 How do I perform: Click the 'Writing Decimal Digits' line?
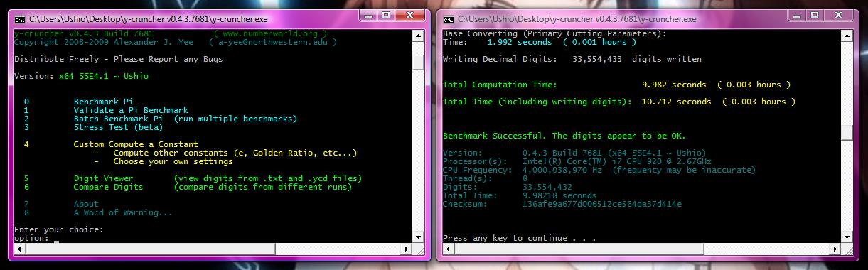pos(572,59)
